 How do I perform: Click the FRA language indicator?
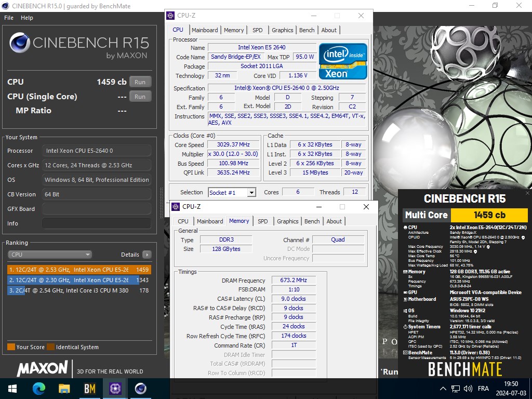(483, 389)
